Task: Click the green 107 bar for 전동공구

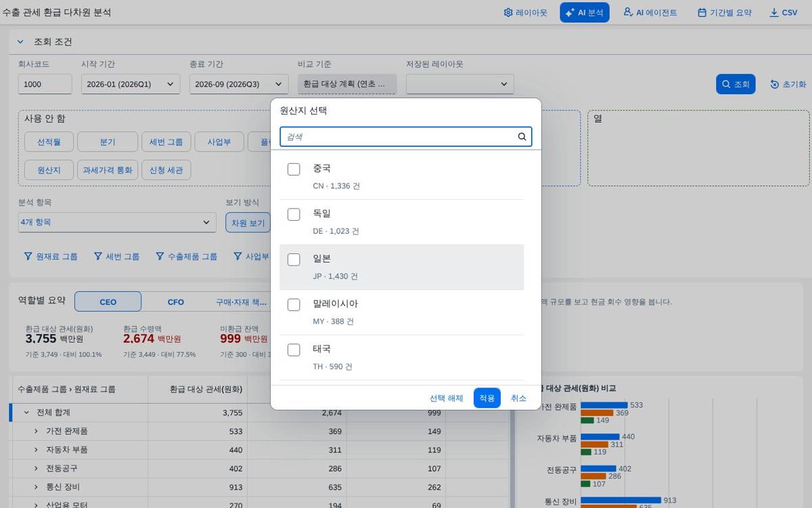Action: [x=585, y=484]
